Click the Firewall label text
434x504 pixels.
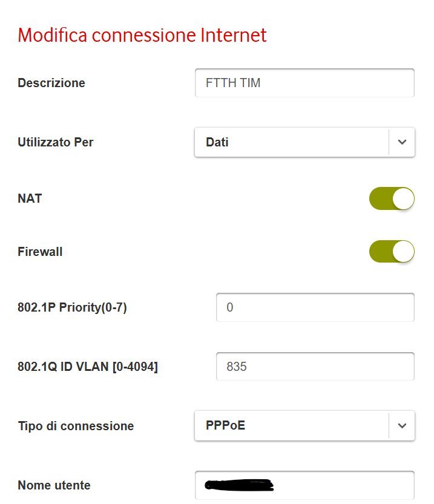click(x=40, y=252)
